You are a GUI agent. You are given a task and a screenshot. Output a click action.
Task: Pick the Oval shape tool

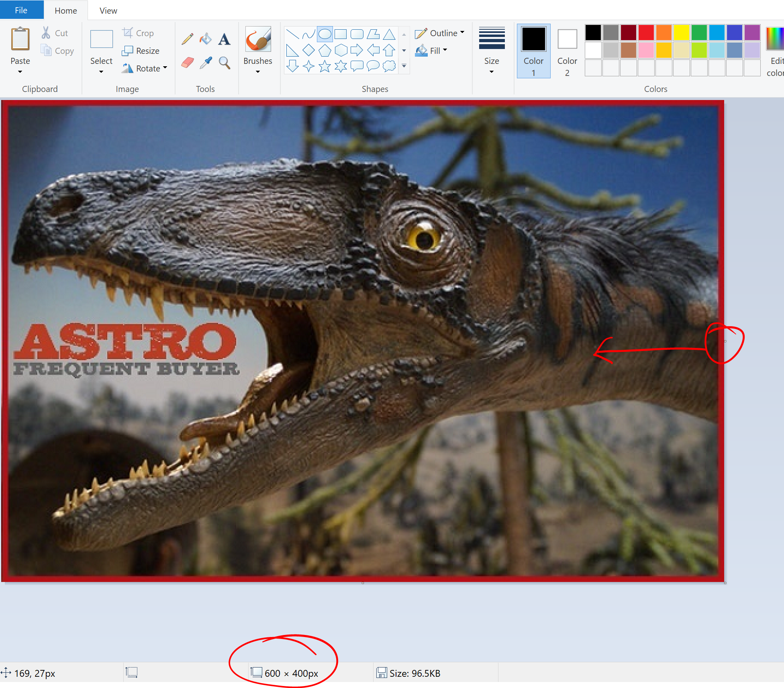[x=325, y=35]
